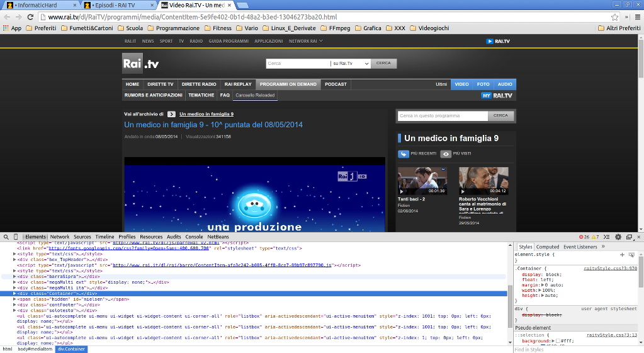Image resolution: width=644 pixels, height=353 pixels.
Task: Toggle DevTools mobile device emulation icon
Action: click(x=16, y=236)
